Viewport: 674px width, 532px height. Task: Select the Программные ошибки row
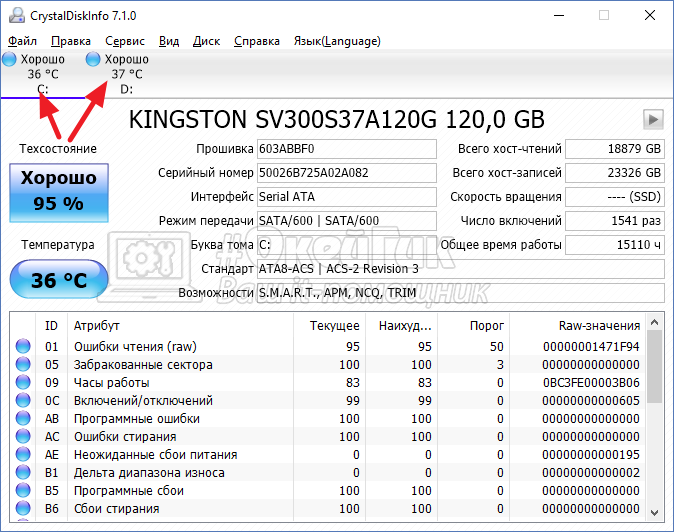coord(328,419)
